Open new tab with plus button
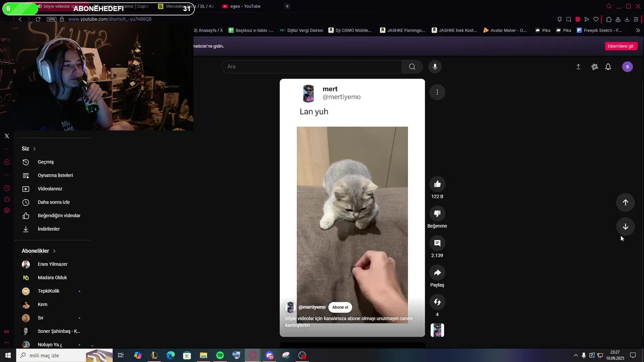This screenshot has width=644, height=362. click(x=287, y=7)
